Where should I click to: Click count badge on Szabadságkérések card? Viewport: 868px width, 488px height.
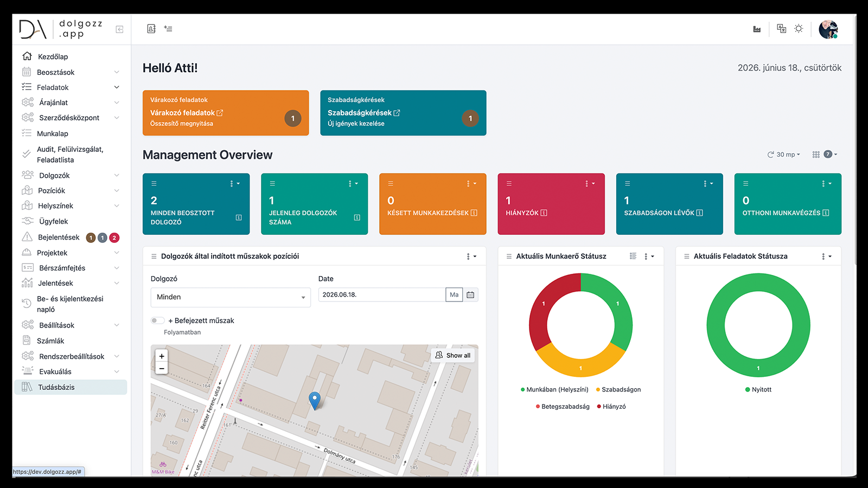[x=470, y=118]
